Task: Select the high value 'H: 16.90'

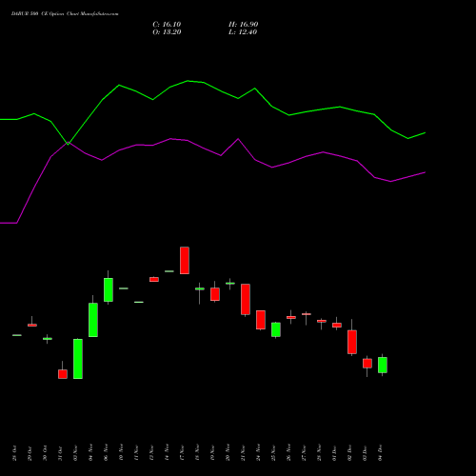Action: [244, 25]
